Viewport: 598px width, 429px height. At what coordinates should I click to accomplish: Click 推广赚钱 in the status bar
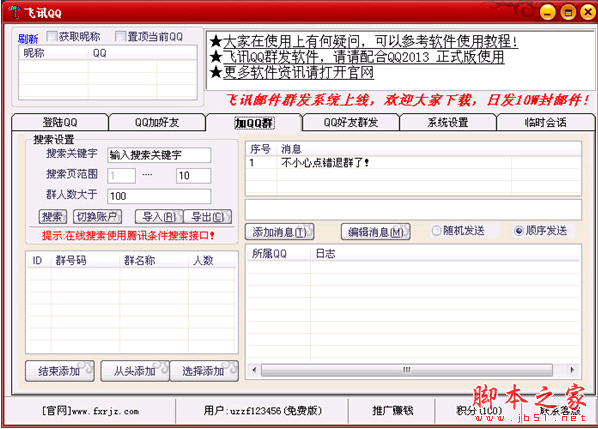[x=392, y=411]
